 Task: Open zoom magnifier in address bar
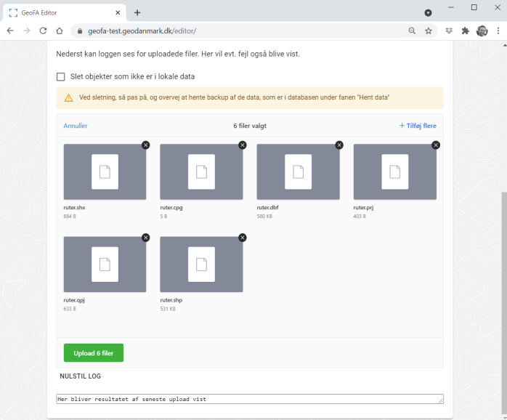[x=412, y=31]
